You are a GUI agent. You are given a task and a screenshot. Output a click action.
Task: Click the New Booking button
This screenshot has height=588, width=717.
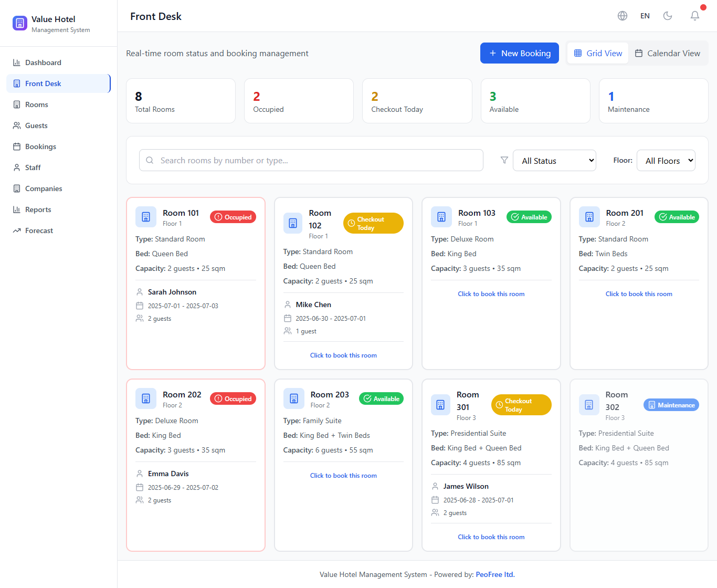pos(519,53)
